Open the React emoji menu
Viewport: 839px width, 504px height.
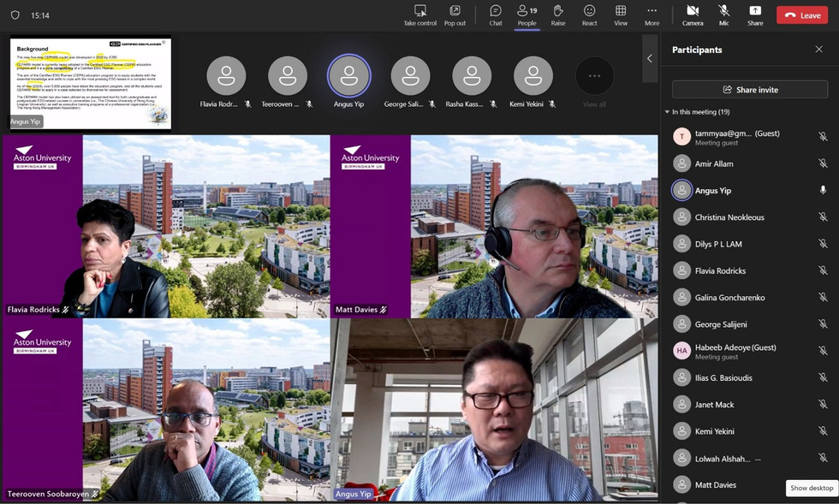pyautogui.click(x=589, y=15)
